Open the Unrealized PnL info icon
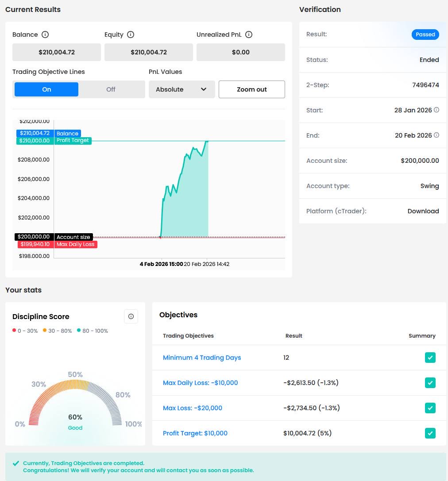 pyautogui.click(x=249, y=35)
